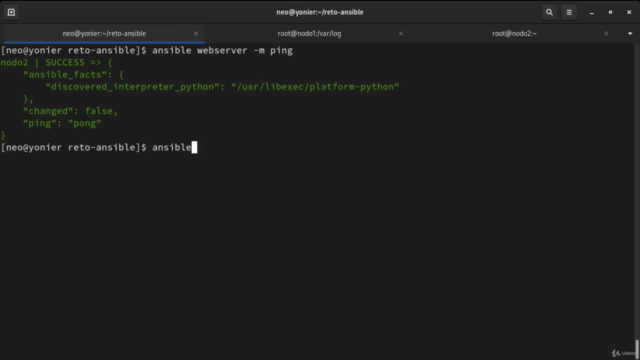The width and height of the screenshot is (640, 360).
Task: Click the "ping": "pong" output line
Action: (x=62, y=123)
